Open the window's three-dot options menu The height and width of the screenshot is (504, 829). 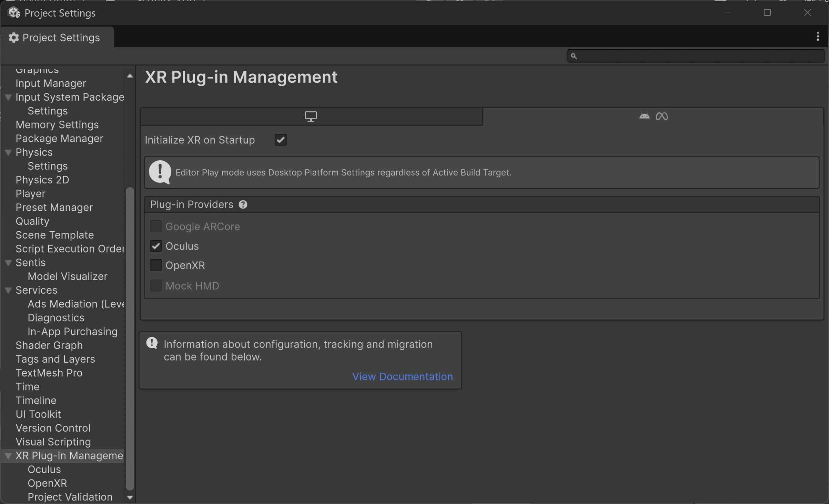[x=818, y=37]
